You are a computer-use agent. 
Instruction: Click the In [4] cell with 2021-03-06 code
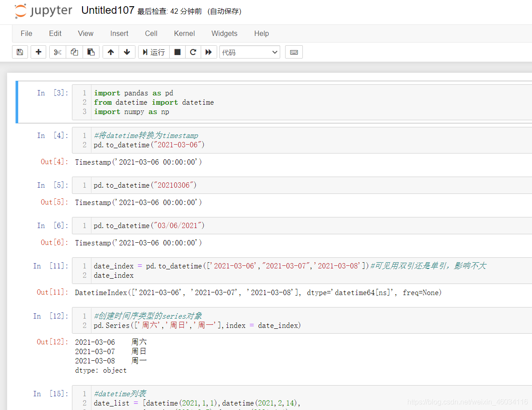[302, 140]
